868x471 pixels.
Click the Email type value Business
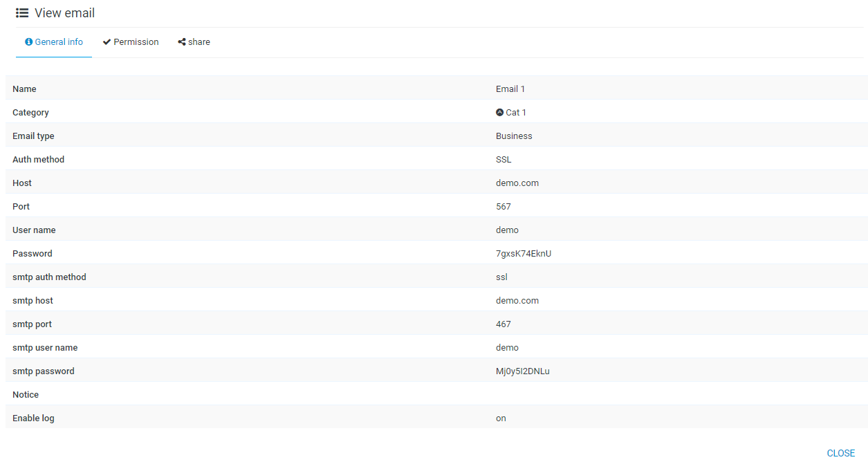point(514,136)
